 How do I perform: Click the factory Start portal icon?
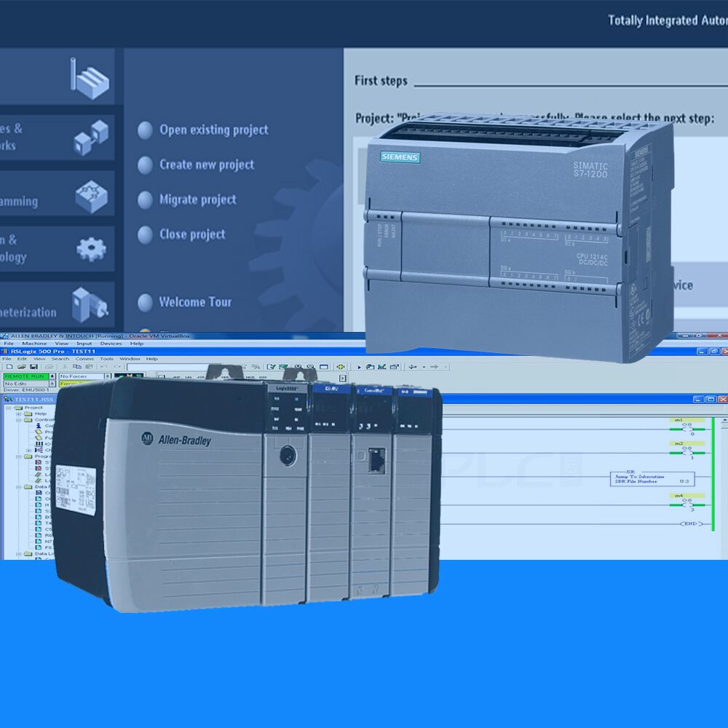coord(90,79)
